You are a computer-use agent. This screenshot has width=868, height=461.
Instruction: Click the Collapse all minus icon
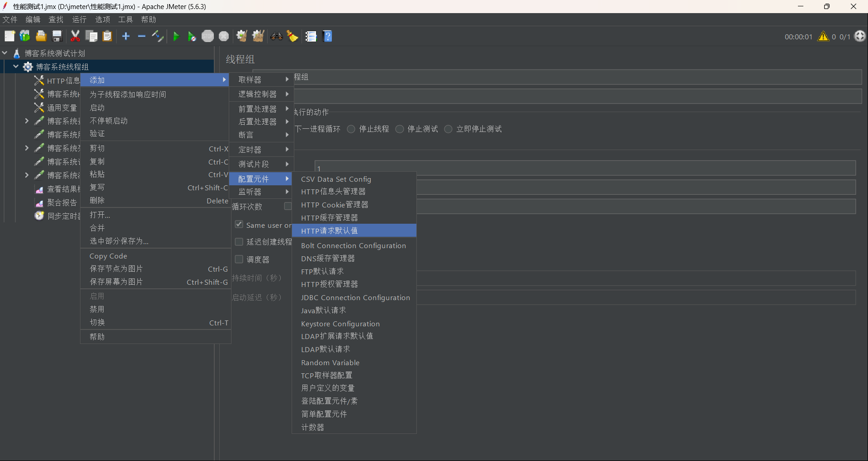tap(142, 36)
